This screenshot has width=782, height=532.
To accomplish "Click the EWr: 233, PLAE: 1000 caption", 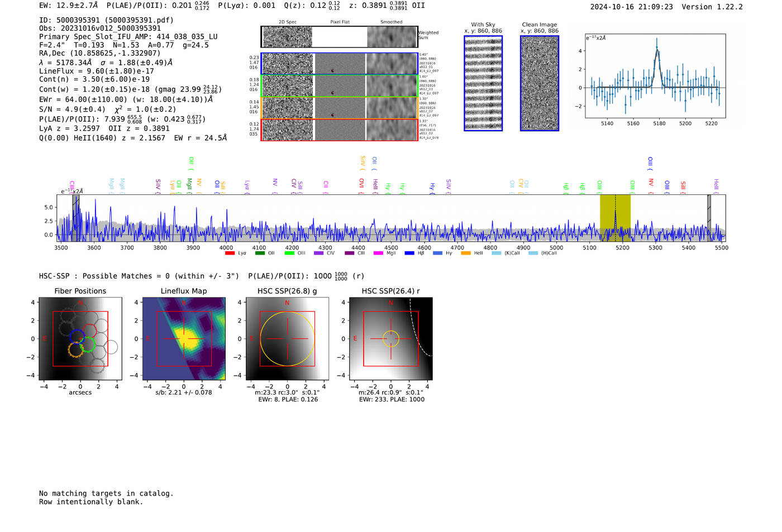I will tap(392, 399).
